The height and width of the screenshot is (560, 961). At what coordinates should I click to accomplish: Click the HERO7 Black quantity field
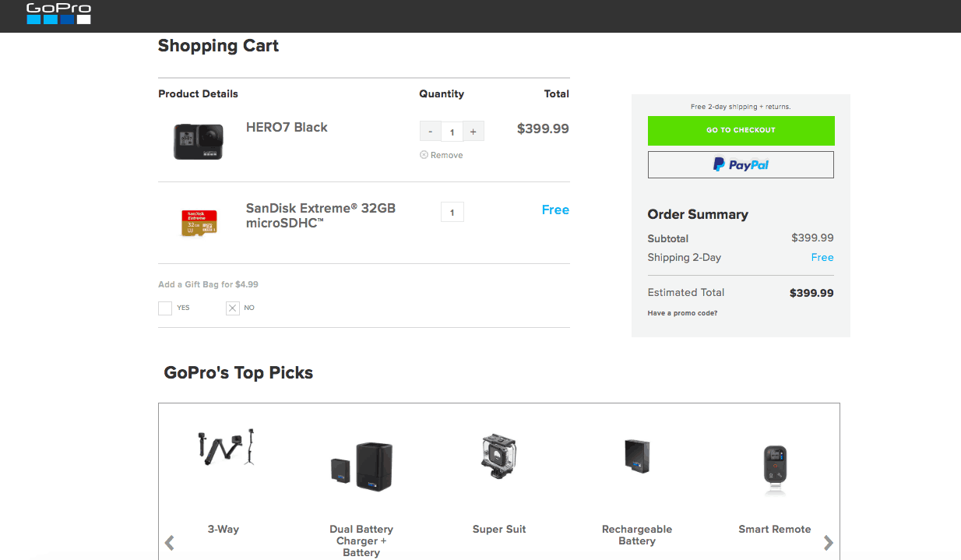pyautogui.click(x=452, y=132)
